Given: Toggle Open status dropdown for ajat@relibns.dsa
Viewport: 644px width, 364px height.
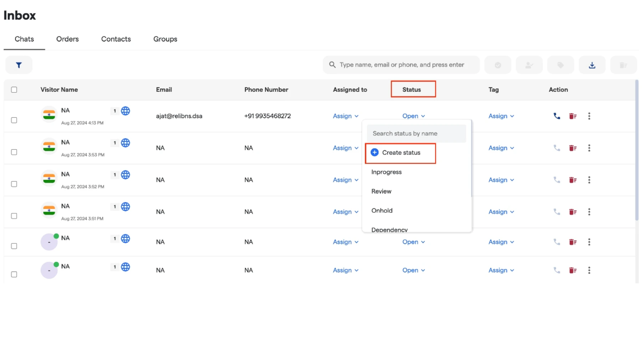Looking at the screenshot, I should click(x=413, y=116).
